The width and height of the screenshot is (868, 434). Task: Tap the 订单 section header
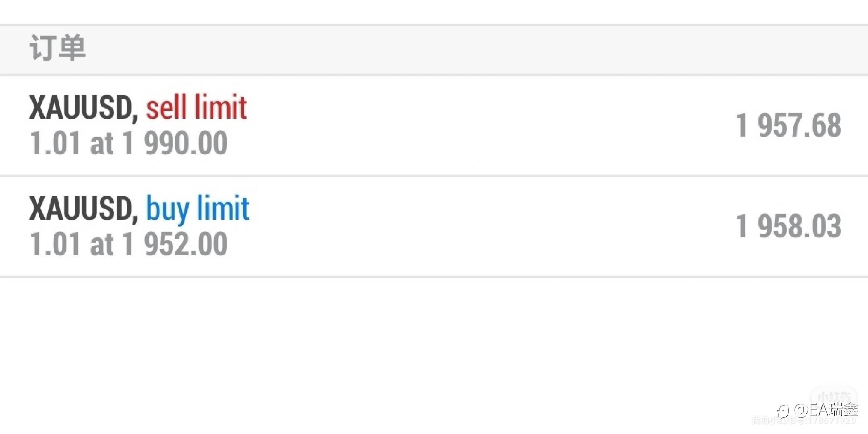[58, 48]
